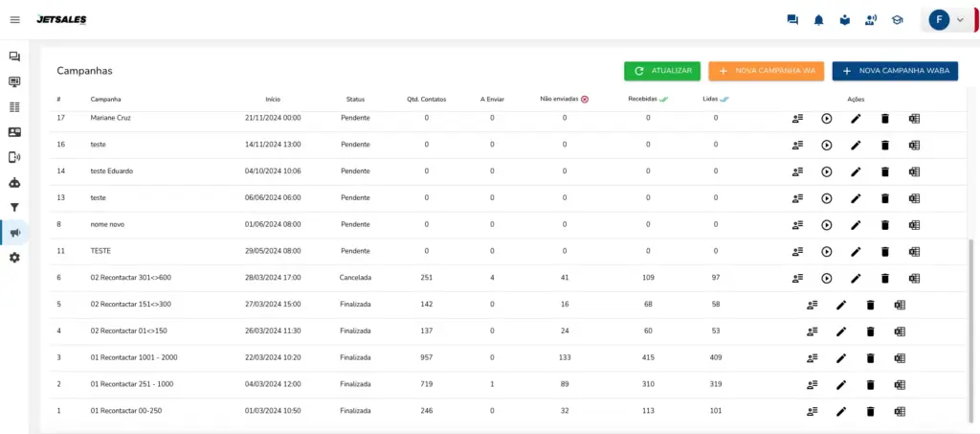Image resolution: width=980 pixels, height=434 pixels.
Task: Start the Mariane Cruz campaign with play icon
Action: (827, 118)
